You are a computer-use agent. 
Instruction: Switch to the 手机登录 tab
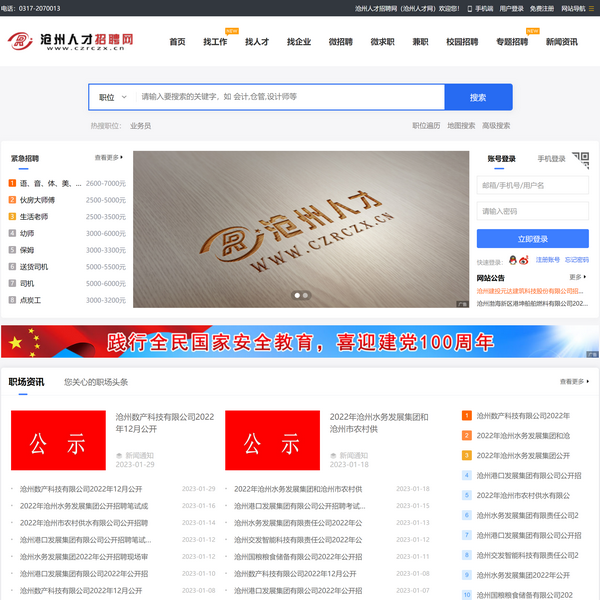[x=551, y=158]
